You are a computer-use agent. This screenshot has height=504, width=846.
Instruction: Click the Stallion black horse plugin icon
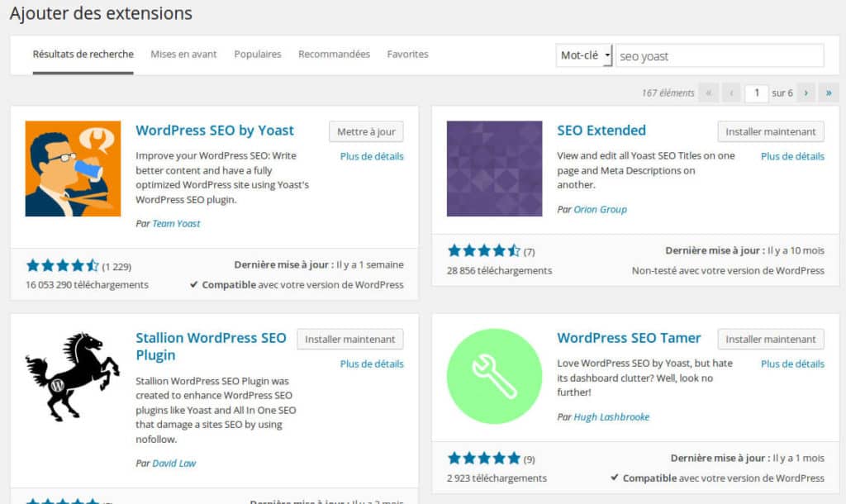tap(73, 376)
